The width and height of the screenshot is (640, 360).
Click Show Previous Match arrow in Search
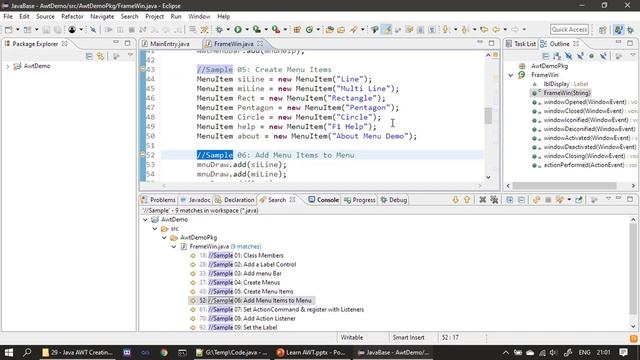[467, 200]
